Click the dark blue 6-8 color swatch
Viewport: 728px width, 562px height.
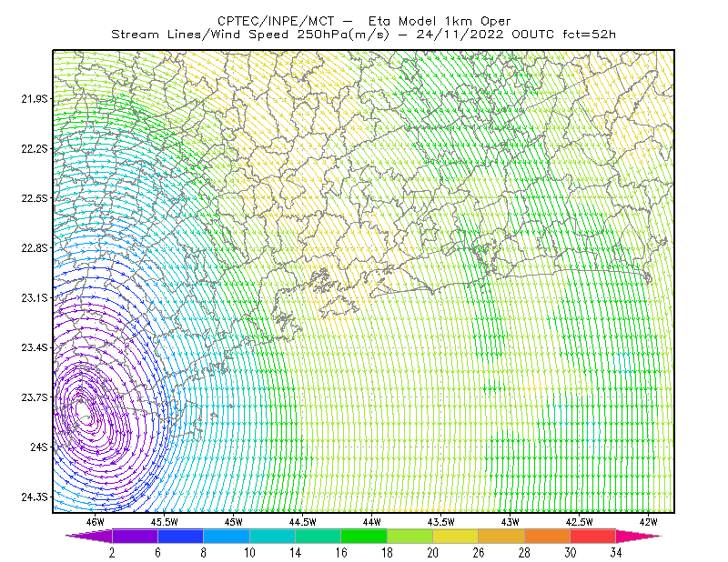(180, 536)
